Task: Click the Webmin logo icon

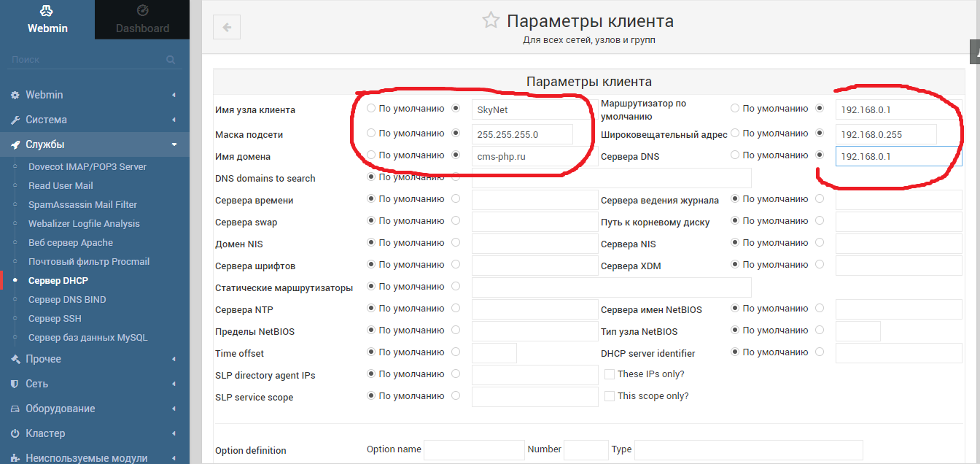Action: pyautogui.click(x=47, y=10)
